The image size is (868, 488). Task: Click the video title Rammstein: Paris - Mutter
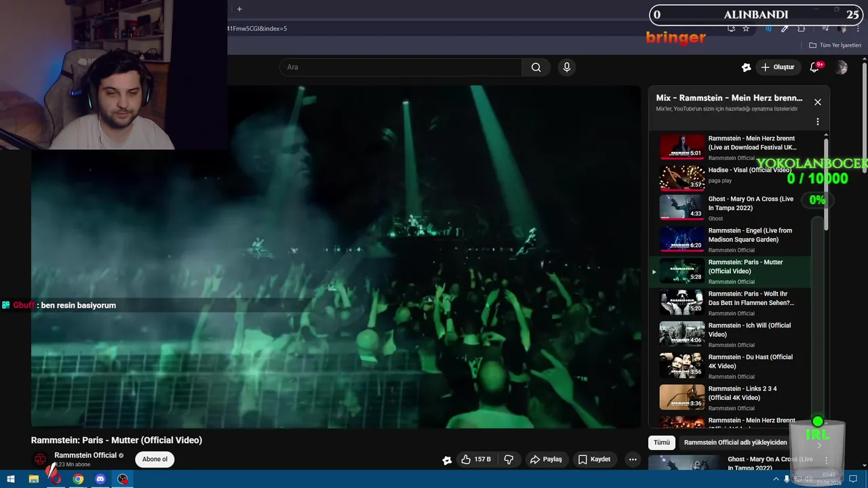117,440
